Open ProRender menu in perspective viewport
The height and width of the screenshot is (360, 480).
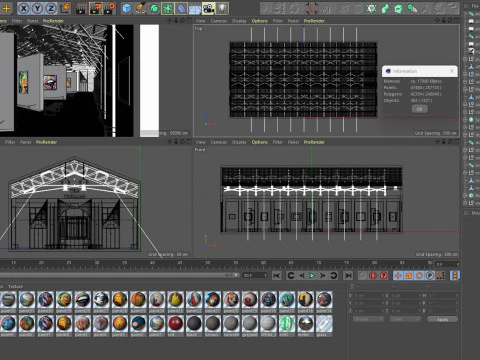(53, 21)
